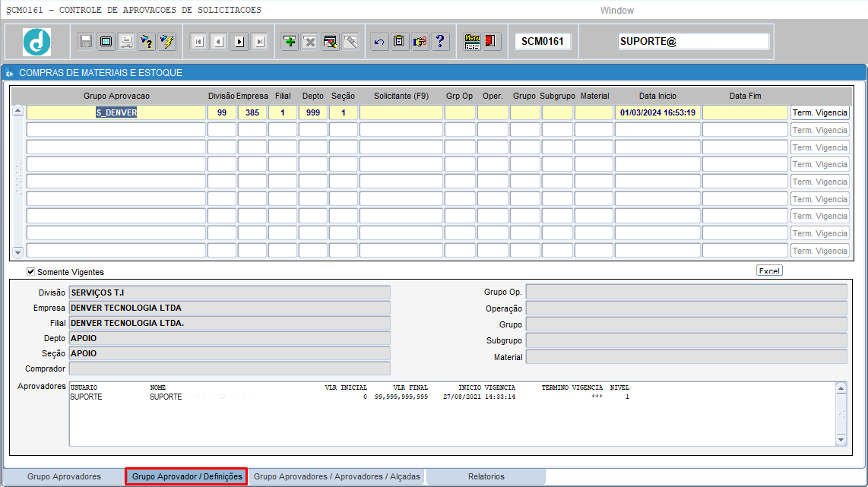Click the empty Comprador field
Image resolution: width=868 pixels, height=487 pixels.
[230, 368]
